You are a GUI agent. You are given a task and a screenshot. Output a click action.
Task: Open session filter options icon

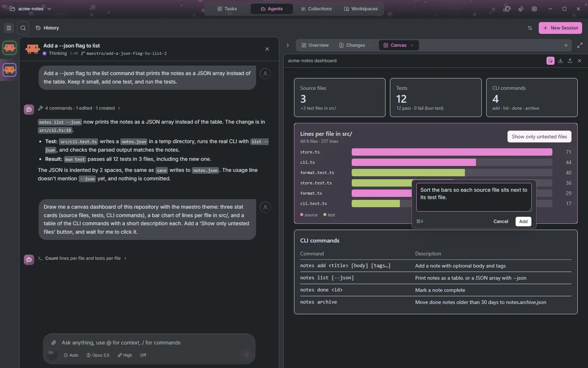pyautogui.click(x=530, y=28)
